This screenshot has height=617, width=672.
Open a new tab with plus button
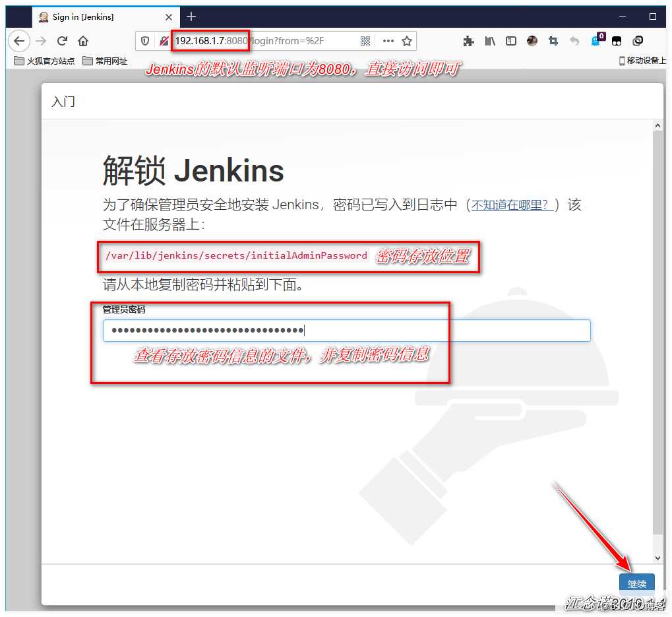(191, 16)
